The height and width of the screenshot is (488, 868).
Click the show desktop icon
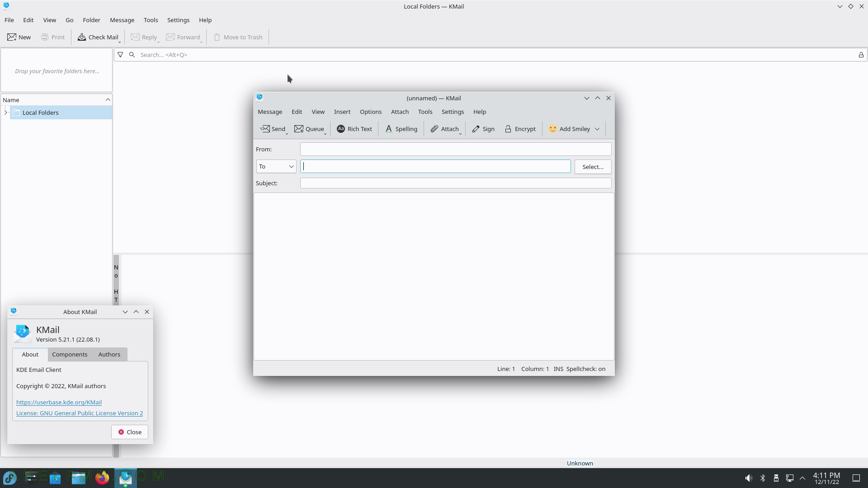click(x=856, y=478)
